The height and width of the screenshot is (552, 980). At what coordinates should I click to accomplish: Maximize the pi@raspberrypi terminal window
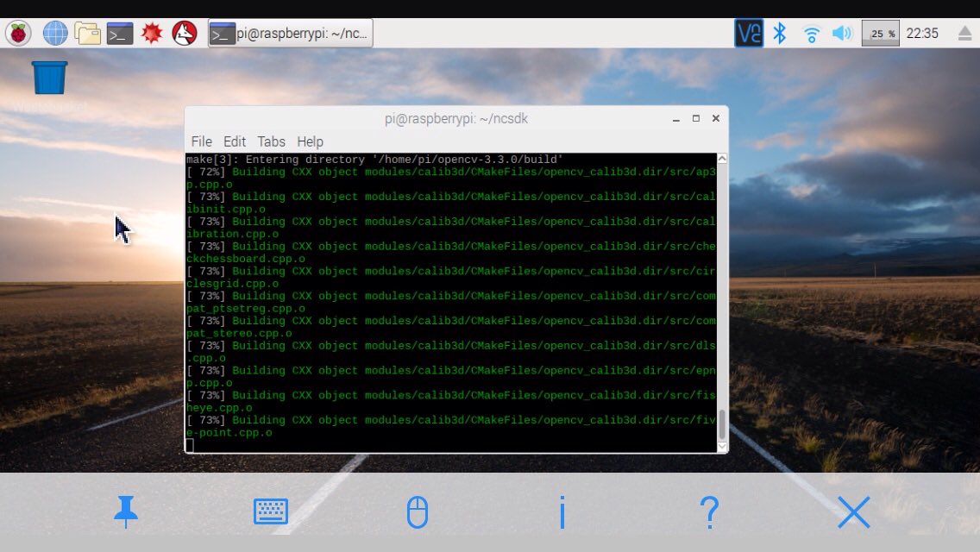pos(695,118)
